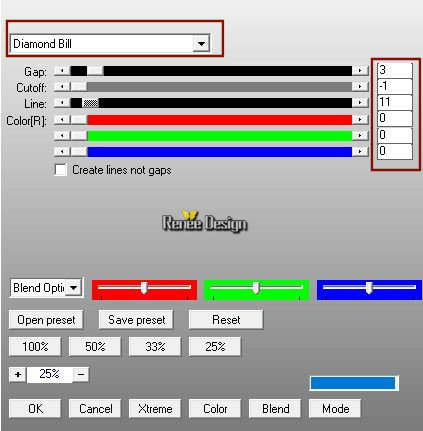The height and width of the screenshot is (431, 423).
Task: Expand the Blend Options dropdown
Action: (x=74, y=287)
